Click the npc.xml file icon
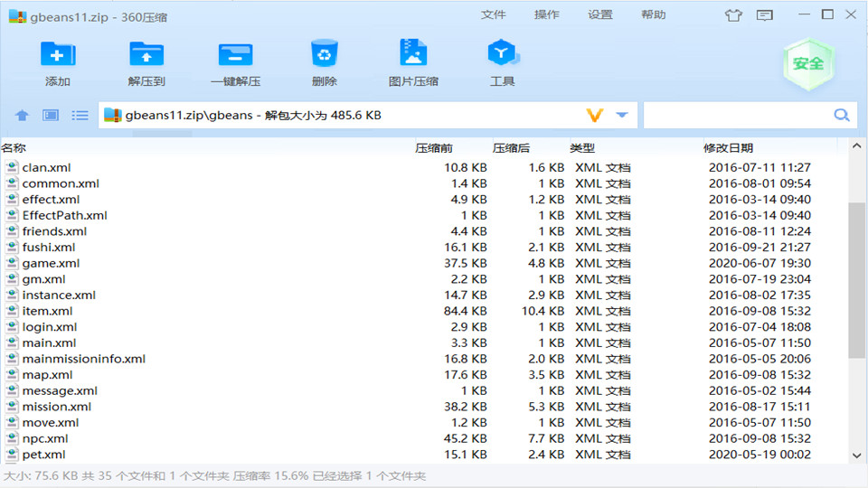 (12, 438)
